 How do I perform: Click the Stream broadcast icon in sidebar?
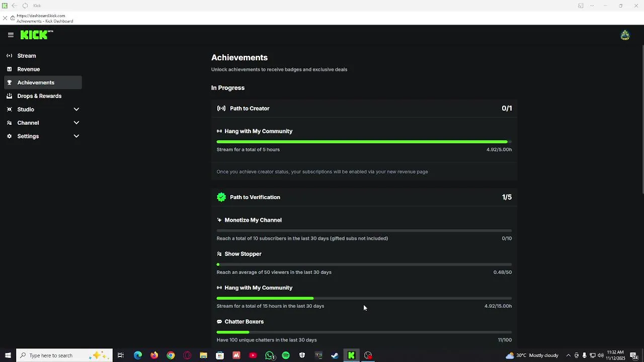pos(10,56)
